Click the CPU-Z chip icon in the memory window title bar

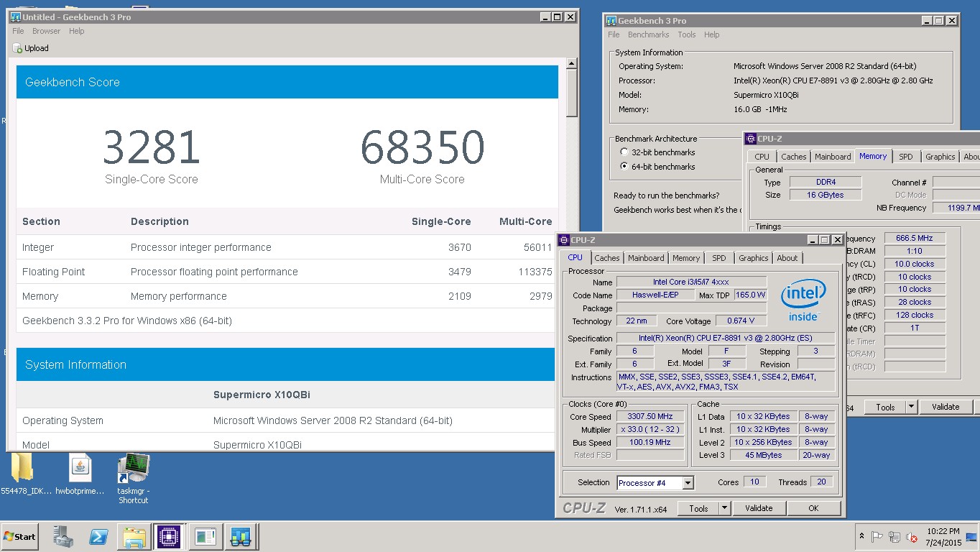coord(751,139)
